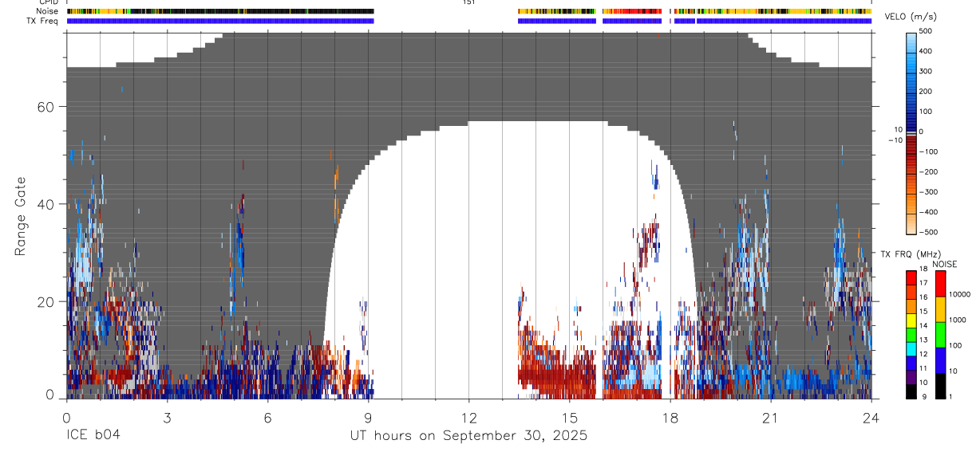Image resolution: width=980 pixels, height=452 pixels.
Task: Click the 9 tick label on UT hours axis
Action: (368, 417)
